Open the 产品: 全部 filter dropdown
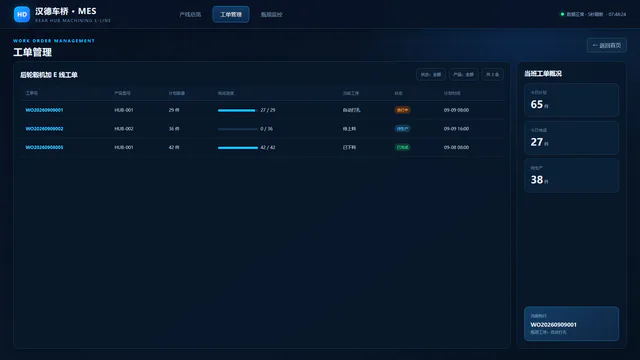 click(x=463, y=75)
